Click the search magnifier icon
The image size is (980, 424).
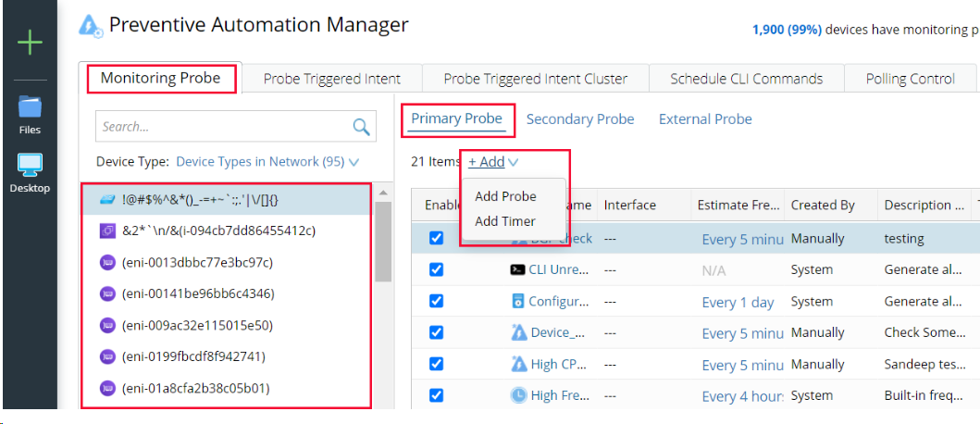click(x=361, y=127)
